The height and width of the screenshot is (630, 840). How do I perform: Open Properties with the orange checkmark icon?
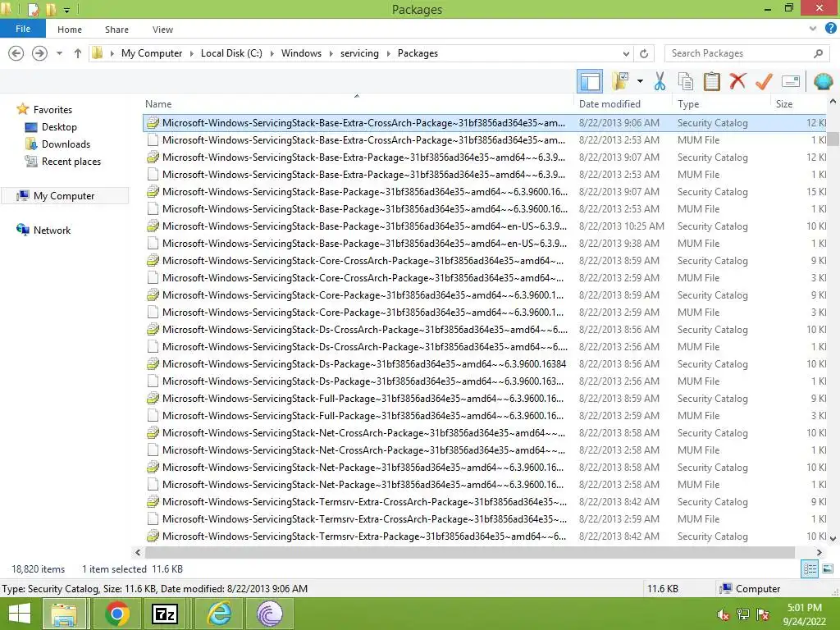(764, 81)
